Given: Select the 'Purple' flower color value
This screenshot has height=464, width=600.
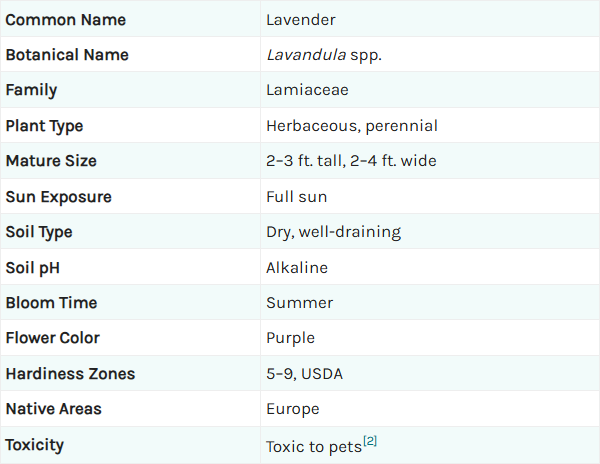Looking at the screenshot, I should [x=290, y=338].
